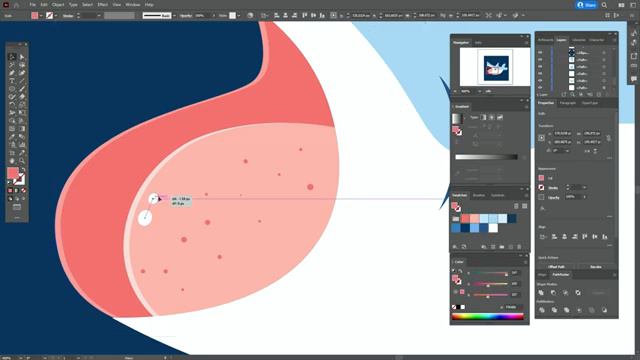Open the Pathfinder panel options menu
The height and width of the screenshot is (360, 640).
[614, 275]
